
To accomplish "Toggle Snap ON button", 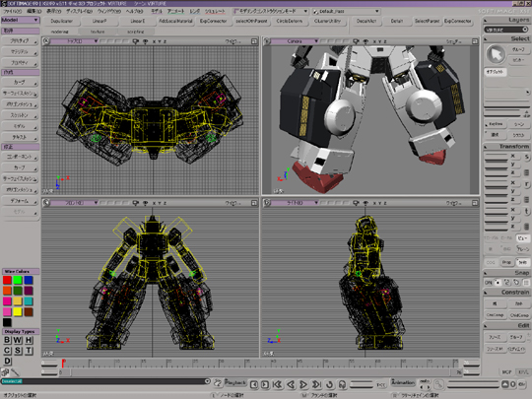I will [488, 283].
